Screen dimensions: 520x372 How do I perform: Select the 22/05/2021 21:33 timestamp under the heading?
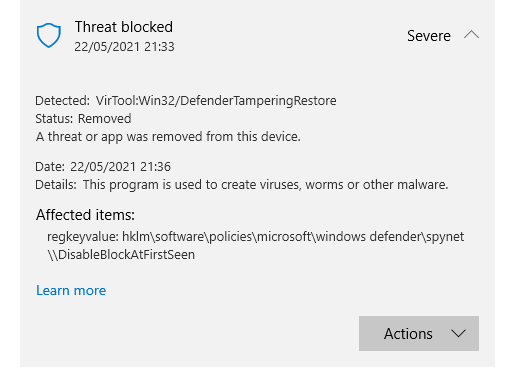point(124,47)
